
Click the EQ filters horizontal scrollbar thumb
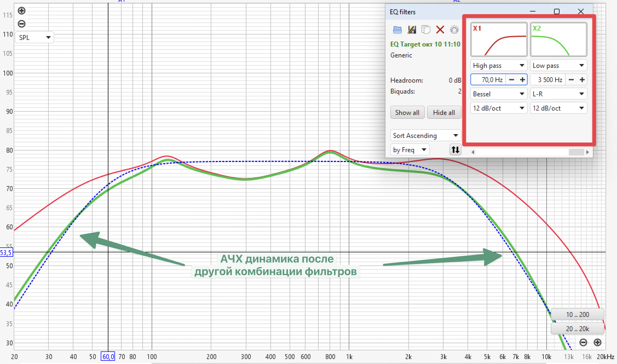(x=576, y=152)
